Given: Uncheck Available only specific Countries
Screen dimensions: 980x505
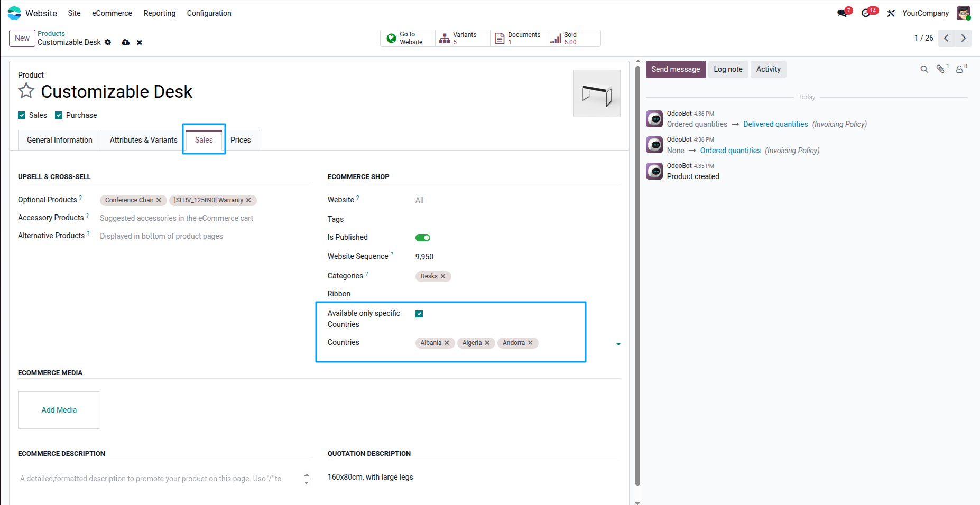Looking at the screenshot, I should tap(419, 314).
